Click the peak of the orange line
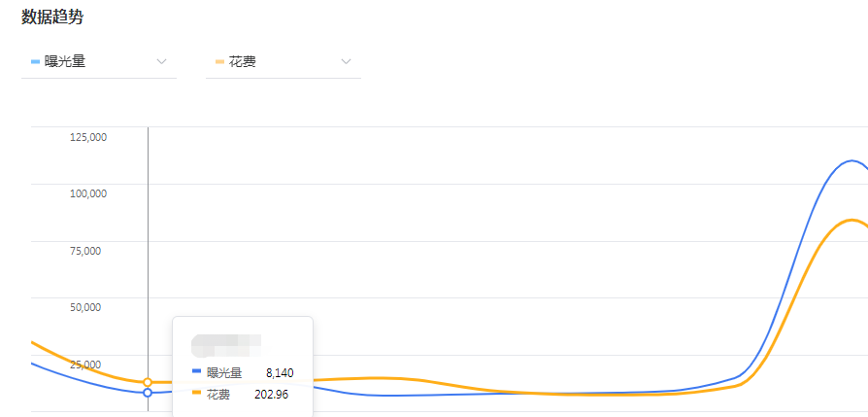This screenshot has height=417, width=868. (852, 220)
